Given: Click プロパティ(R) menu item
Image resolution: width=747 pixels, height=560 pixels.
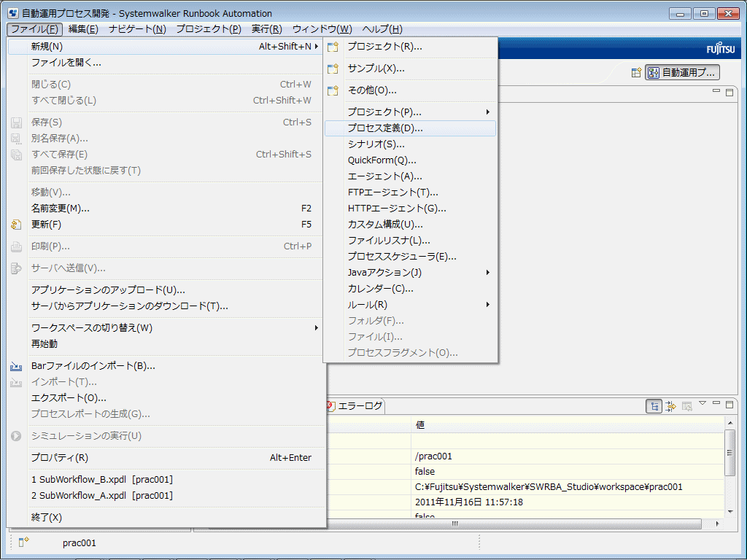Looking at the screenshot, I should pos(166,458).
